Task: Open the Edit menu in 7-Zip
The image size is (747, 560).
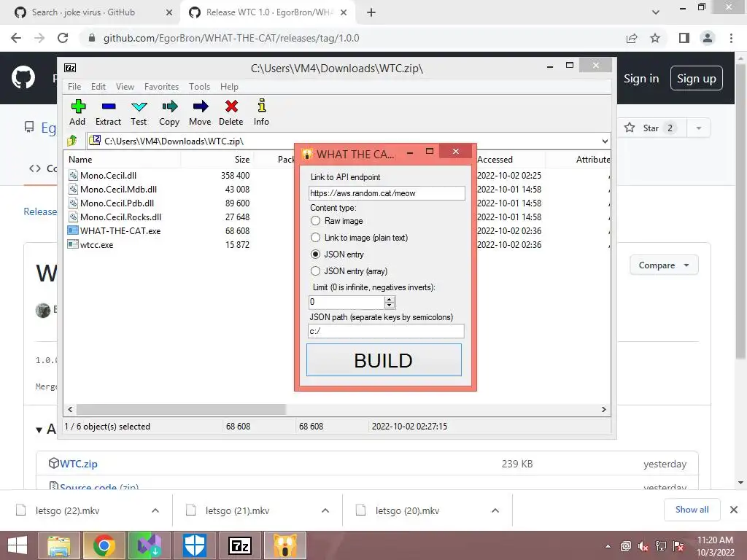Action: pos(98,87)
